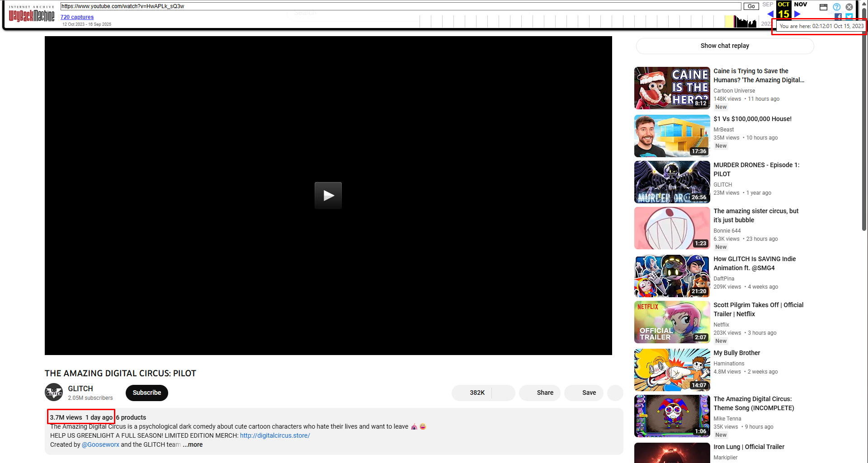
Task: Open Scott Pilgrim Netflix trailer thumbnail
Action: coord(672,322)
